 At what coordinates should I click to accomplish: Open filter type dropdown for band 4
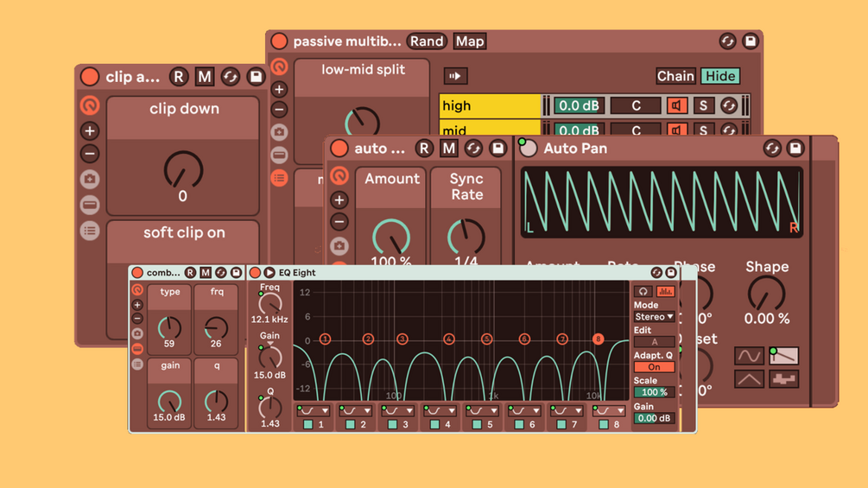pyautogui.click(x=440, y=410)
